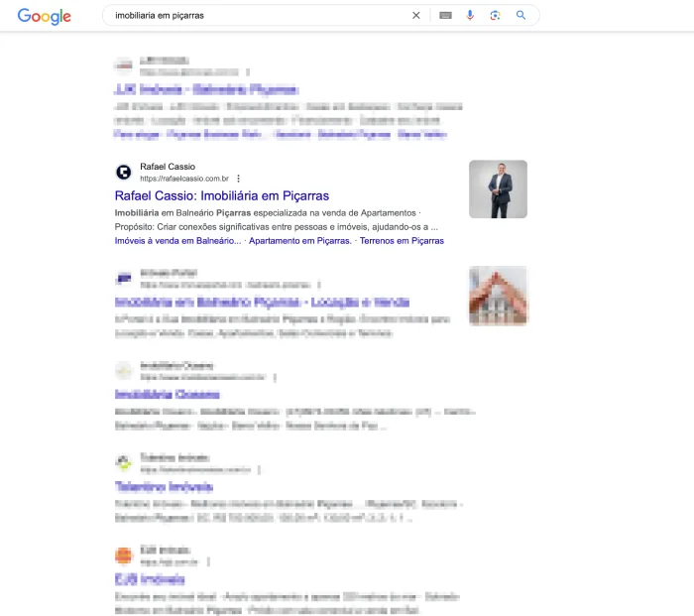Viewport: 694px width, 616px height.
Task: Open Imóveis à venda em Balneário sitelink
Action: [177, 241]
